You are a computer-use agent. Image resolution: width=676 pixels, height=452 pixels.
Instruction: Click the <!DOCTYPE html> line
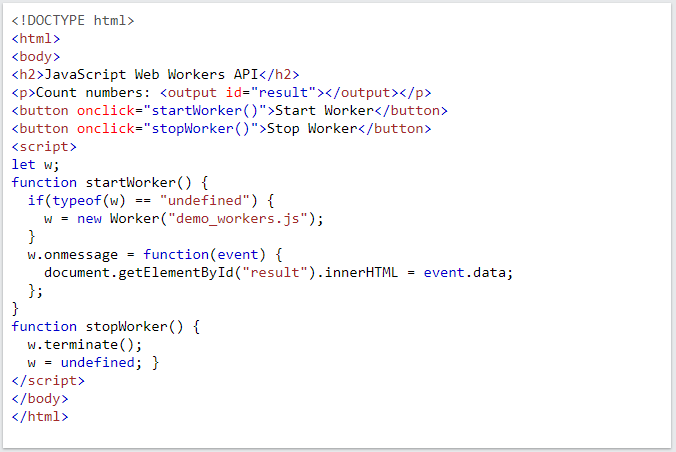pyautogui.click(x=73, y=20)
